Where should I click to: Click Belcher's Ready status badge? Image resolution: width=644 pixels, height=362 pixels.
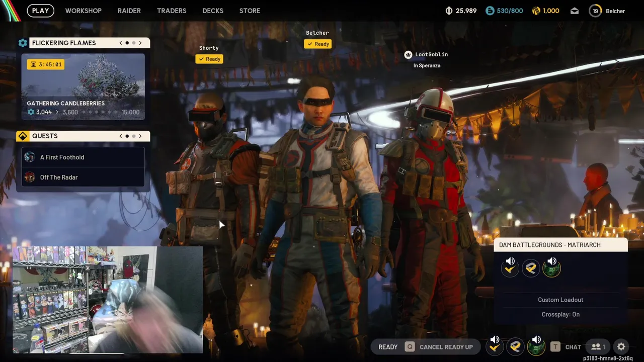coord(317,44)
